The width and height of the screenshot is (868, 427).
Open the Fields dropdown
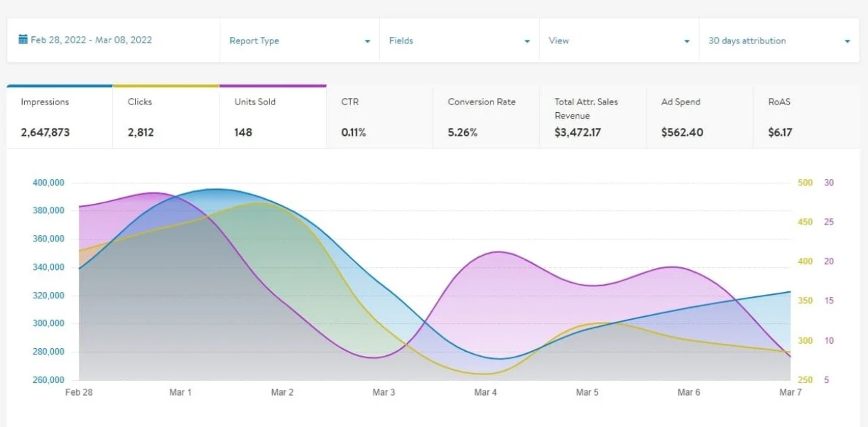coord(458,41)
